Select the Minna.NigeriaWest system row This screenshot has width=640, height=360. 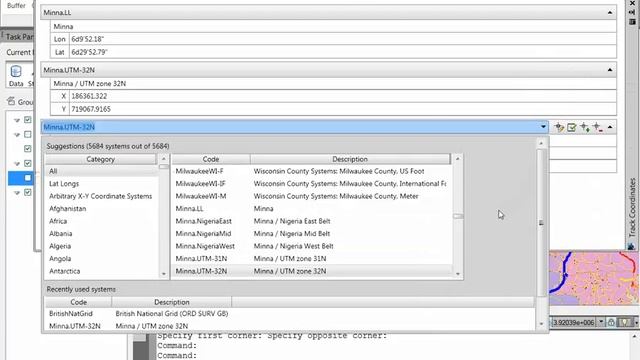click(312, 246)
